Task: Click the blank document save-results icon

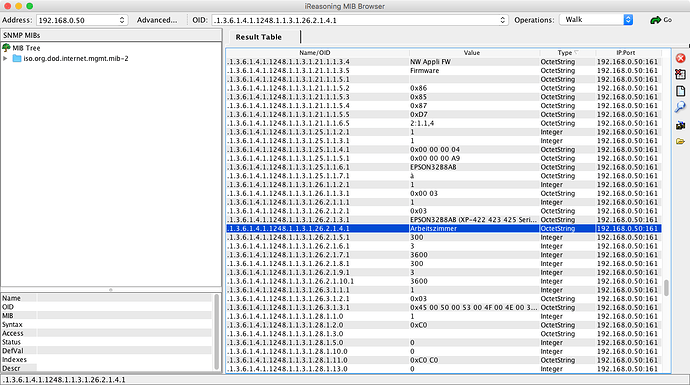Action: coord(680,91)
